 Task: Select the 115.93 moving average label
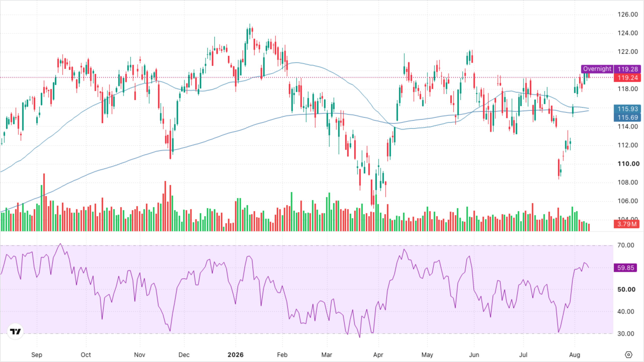(628, 109)
